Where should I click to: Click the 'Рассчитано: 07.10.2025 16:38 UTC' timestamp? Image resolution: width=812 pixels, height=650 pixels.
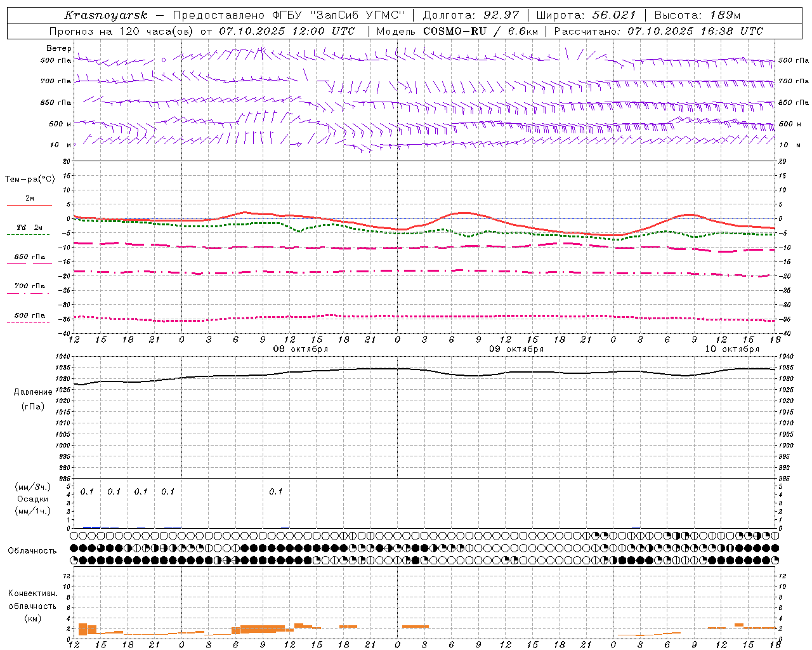658,31
